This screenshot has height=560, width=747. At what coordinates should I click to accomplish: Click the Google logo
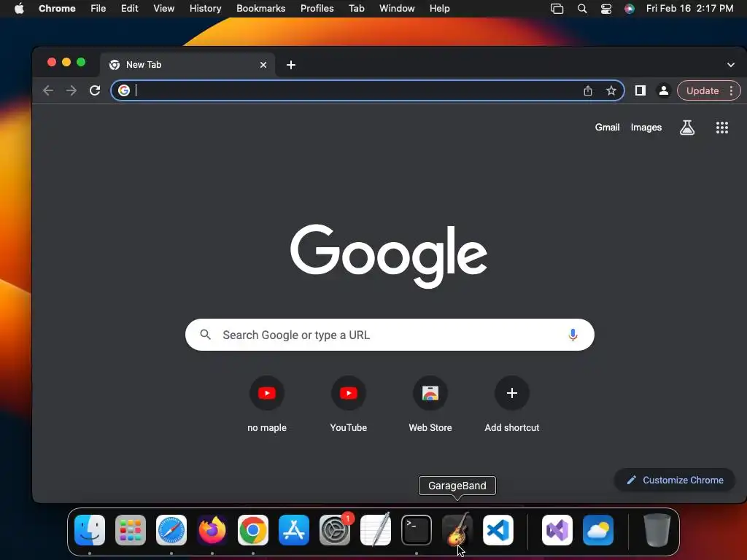tap(389, 256)
